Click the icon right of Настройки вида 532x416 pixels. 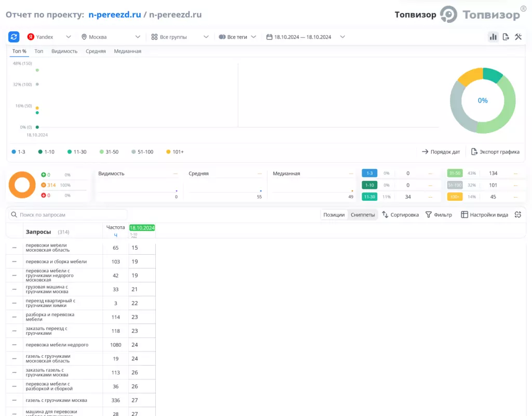point(518,215)
